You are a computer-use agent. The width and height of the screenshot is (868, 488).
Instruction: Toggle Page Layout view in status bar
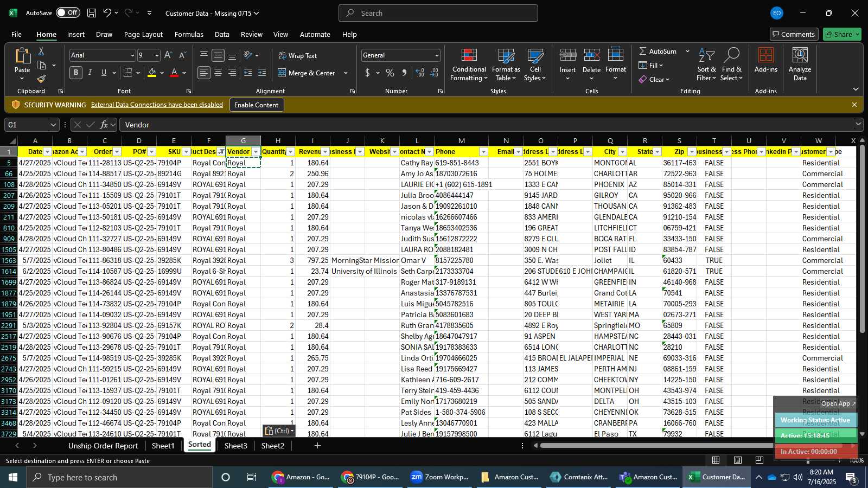[x=738, y=460]
